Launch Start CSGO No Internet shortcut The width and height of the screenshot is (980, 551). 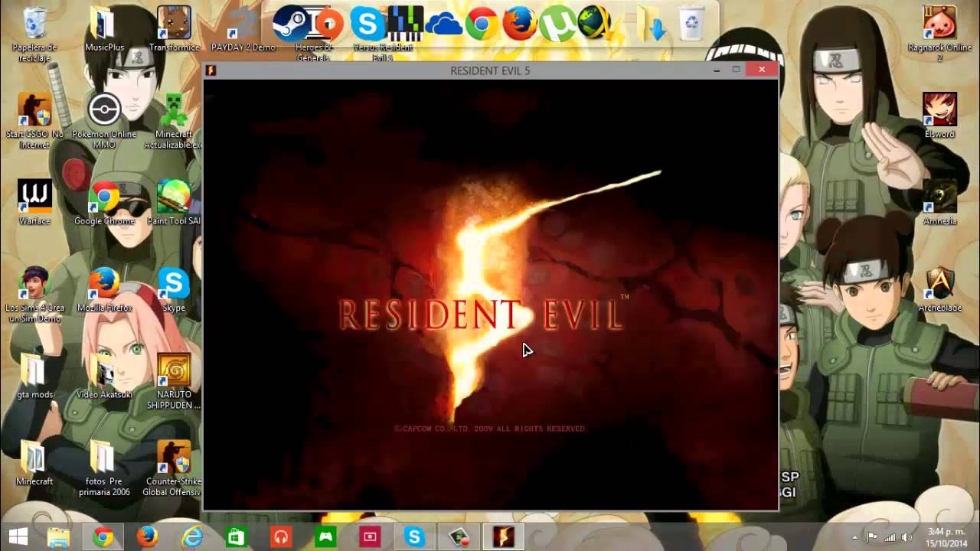click(x=34, y=121)
